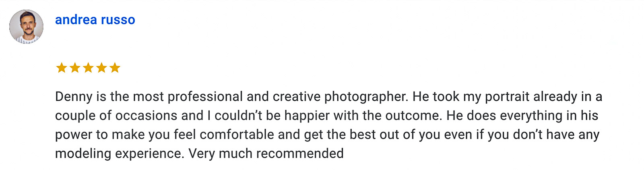Click the first rating star
Screen dimensions: 644x170
pyautogui.click(x=62, y=68)
